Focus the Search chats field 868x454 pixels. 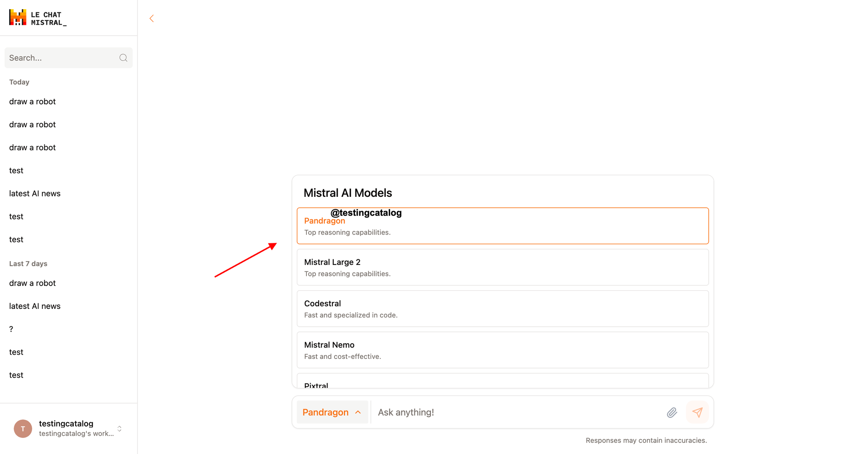click(x=69, y=58)
